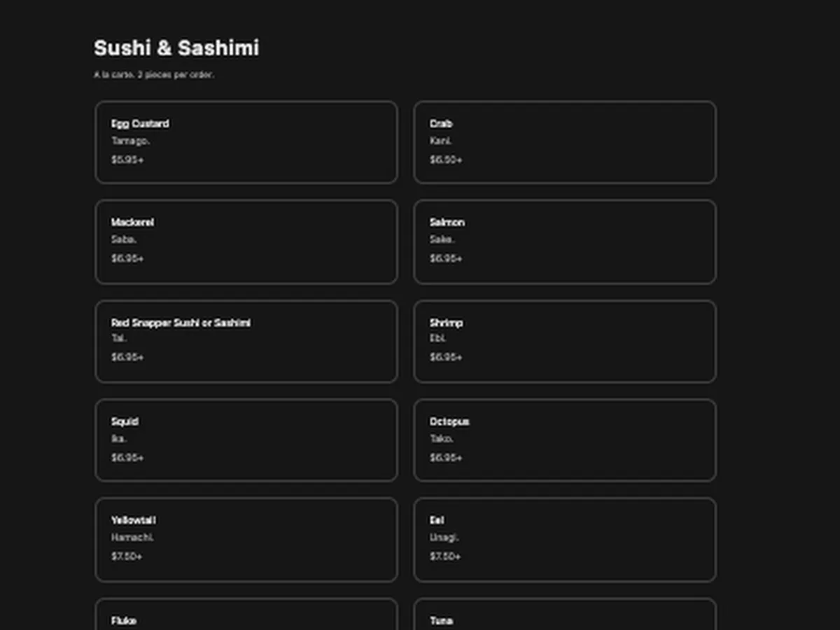
Task: Open the Eel menu card
Action: [564, 540]
